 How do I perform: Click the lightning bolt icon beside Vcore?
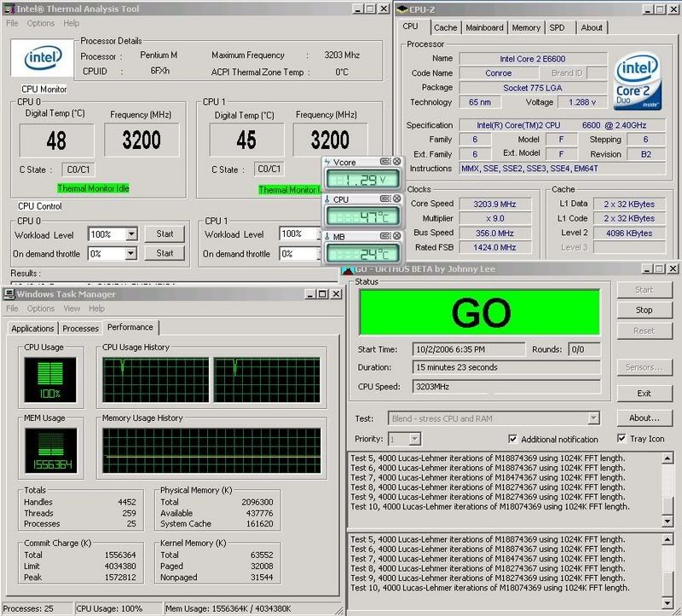pos(327,162)
